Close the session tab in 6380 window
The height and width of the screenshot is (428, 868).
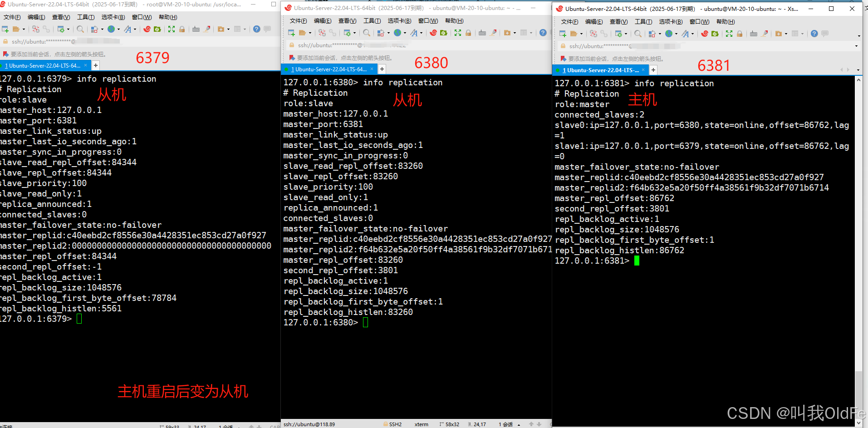click(372, 69)
